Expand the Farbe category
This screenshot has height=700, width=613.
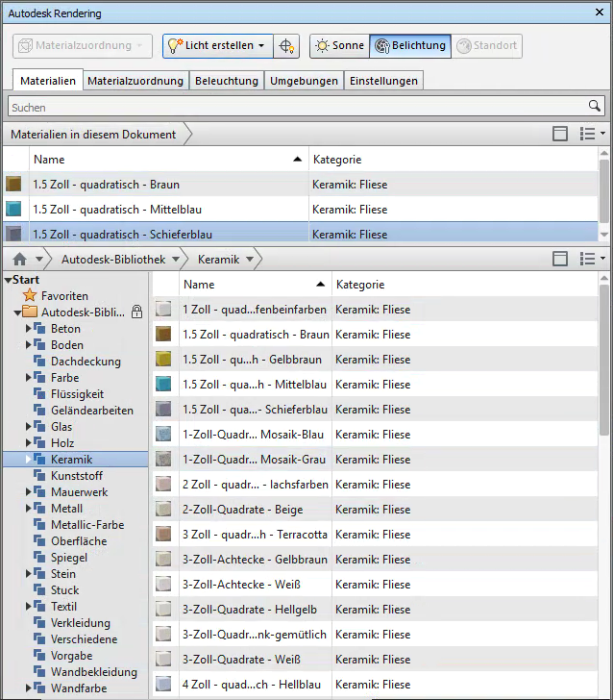tap(29, 378)
